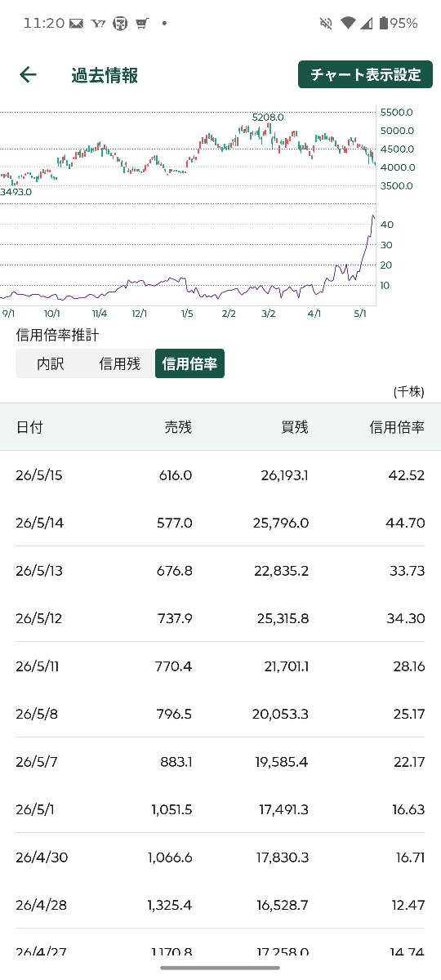This screenshot has width=441, height=980.
Task: Select the 26/5/15 data row
Action: coord(220,474)
